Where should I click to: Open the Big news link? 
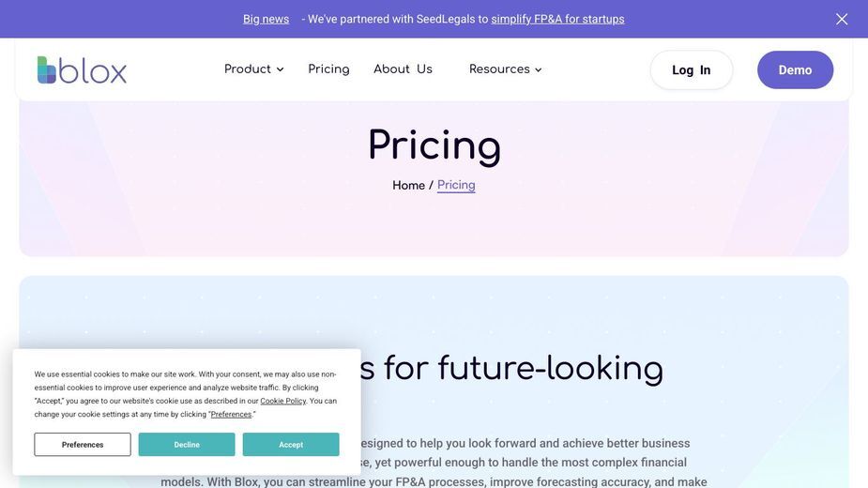pos(266,19)
